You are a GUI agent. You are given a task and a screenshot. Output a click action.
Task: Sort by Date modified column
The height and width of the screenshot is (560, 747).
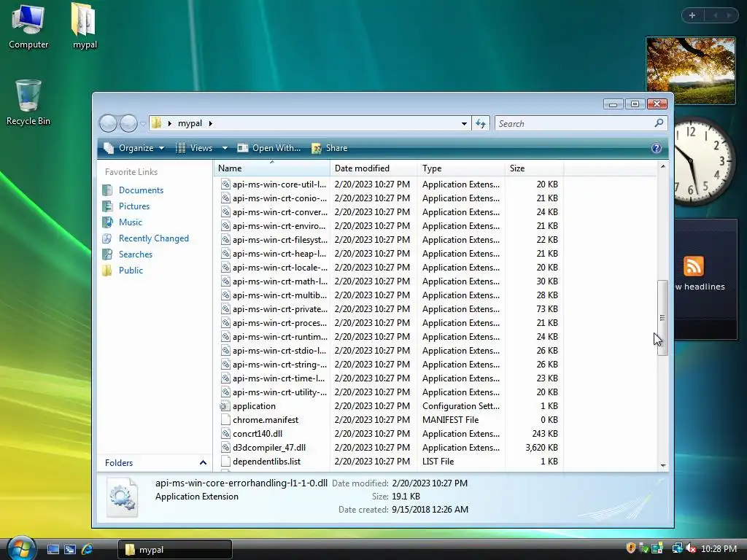(x=373, y=168)
